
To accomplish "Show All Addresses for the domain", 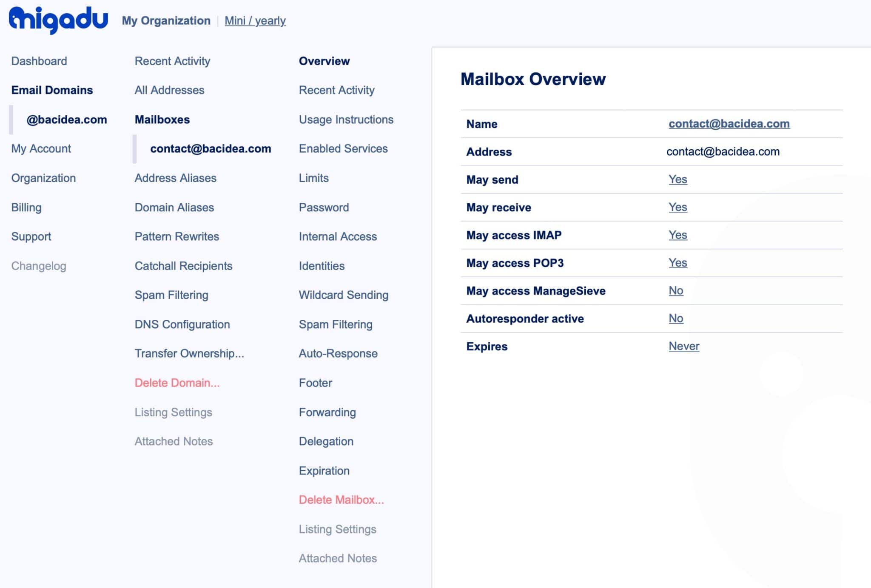I will (169, 90).
